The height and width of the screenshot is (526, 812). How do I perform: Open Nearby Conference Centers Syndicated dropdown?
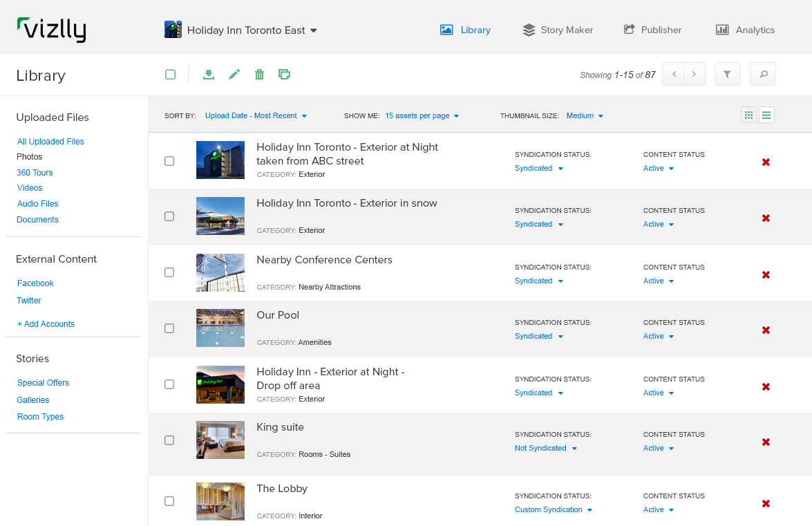click(x=539, y=281)
